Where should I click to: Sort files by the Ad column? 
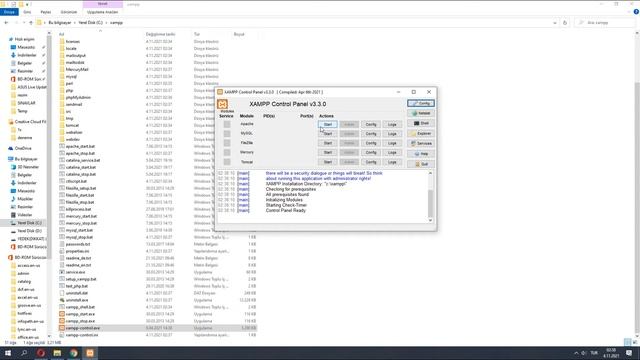(61, 34)
